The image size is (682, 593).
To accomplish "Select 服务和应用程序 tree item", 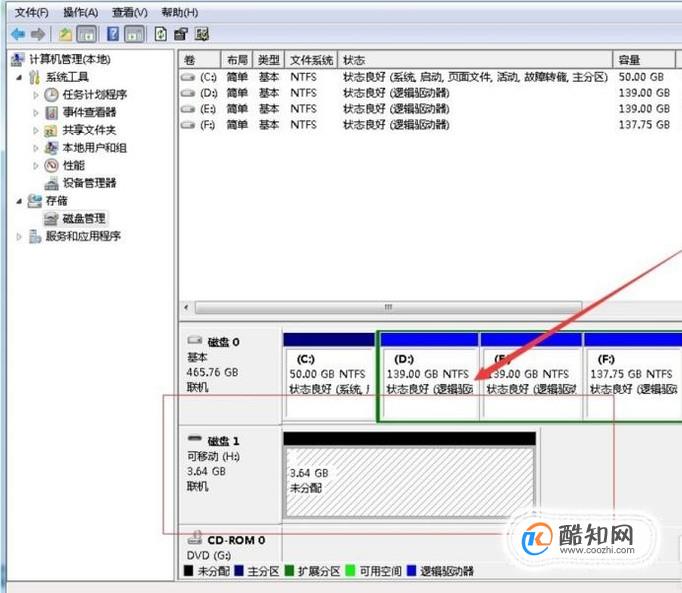I will click(x=83, y=236).
